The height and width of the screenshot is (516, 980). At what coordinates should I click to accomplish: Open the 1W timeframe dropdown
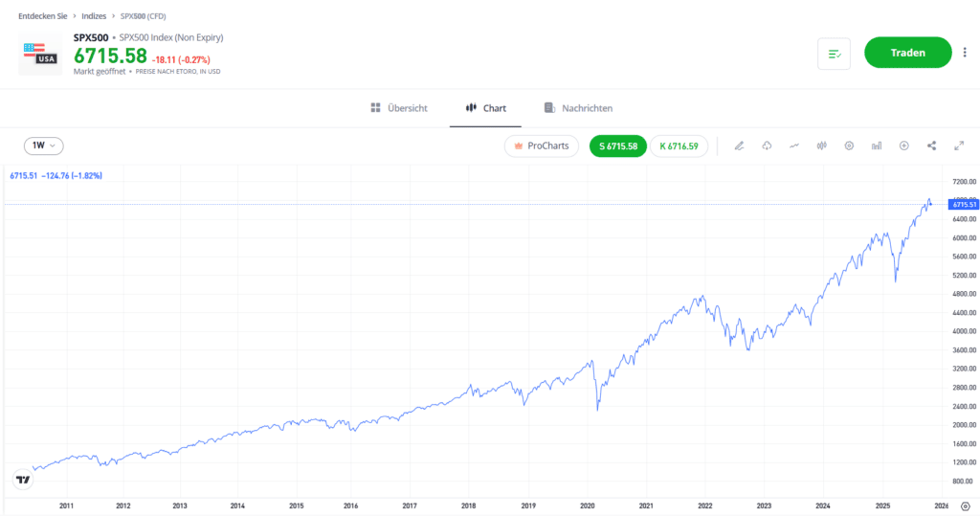point(44,146)
